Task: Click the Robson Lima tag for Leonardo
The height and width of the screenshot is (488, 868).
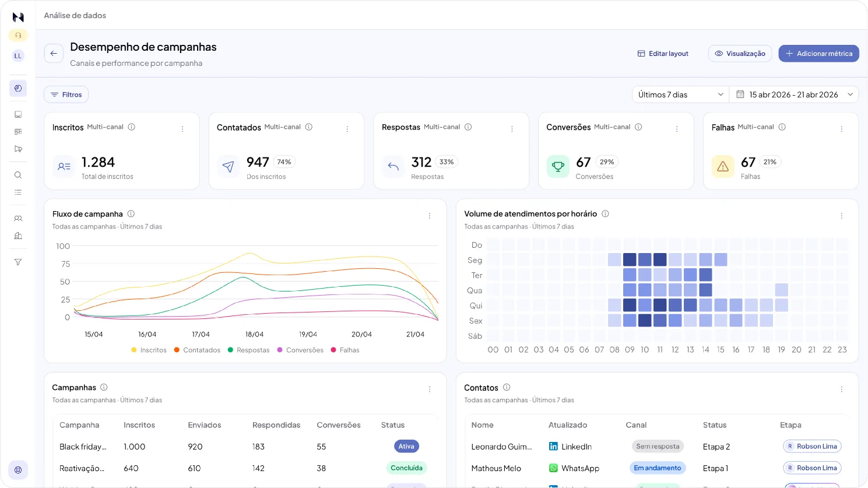Action: coord(813,447)
